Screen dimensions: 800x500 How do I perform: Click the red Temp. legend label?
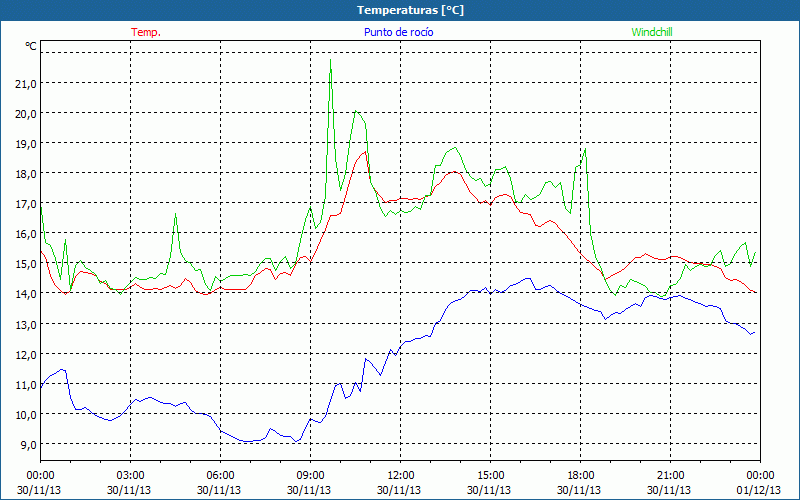pos(146,32)
